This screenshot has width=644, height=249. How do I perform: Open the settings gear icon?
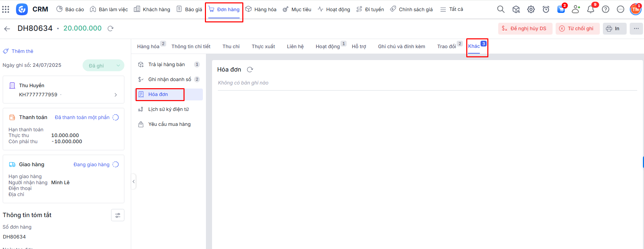pyautogui.click(x=531, y=9)
